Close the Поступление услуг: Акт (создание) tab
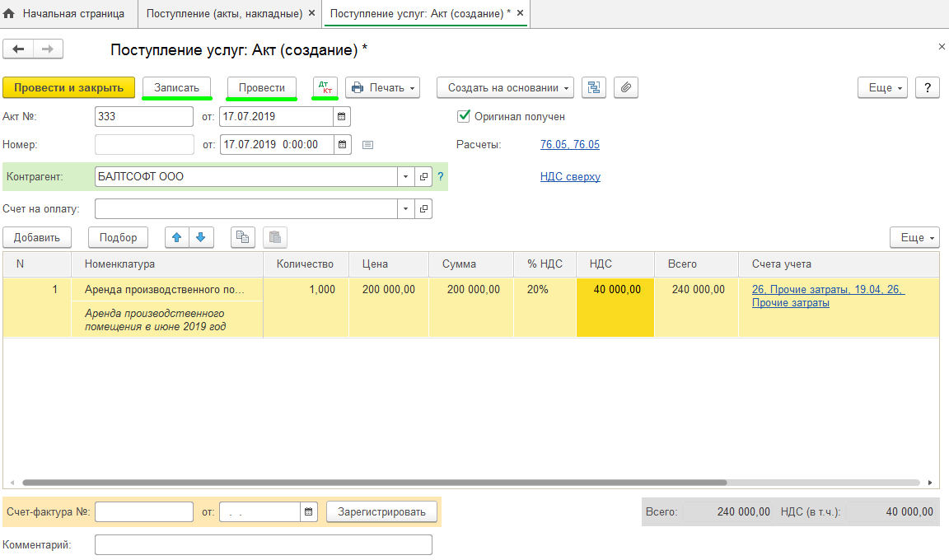 coord(520,12)
